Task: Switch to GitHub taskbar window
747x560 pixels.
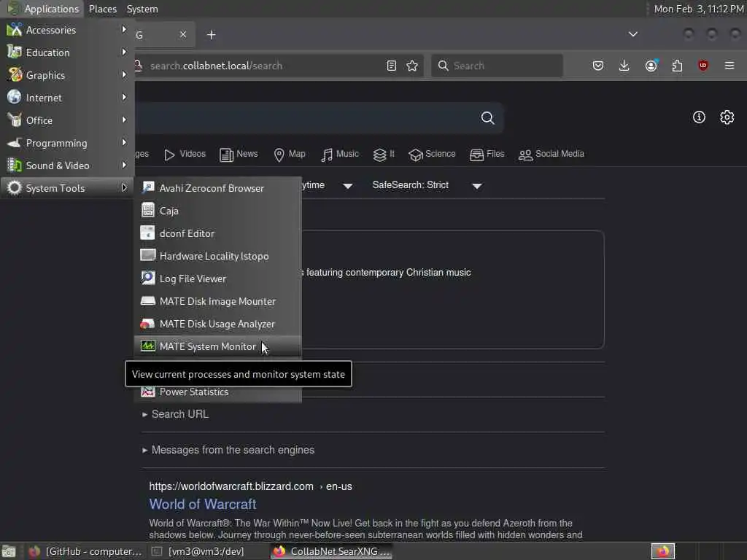Action: tap(85, 551)
